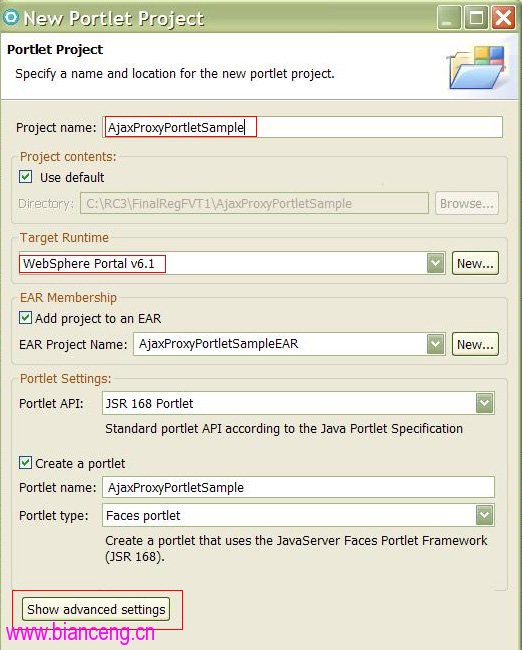Click New button next to EAR Project Name
The image size is (522, 650).
(475, 344)
